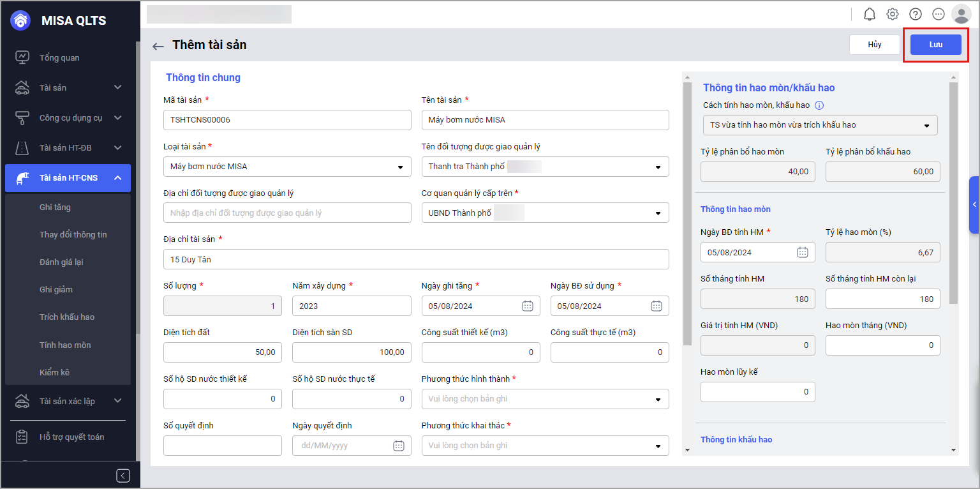Click the help question mark icon
This screenshot has width=980, height=489.
click(916, 14)
